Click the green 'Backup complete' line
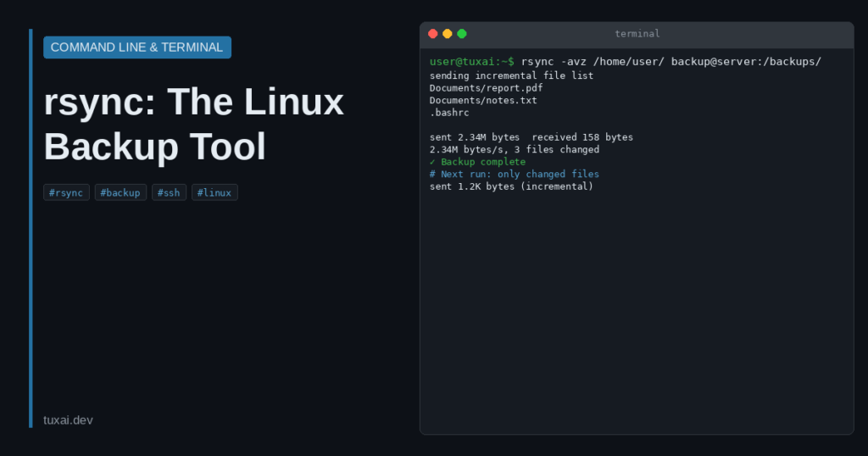 coord(478,162)
